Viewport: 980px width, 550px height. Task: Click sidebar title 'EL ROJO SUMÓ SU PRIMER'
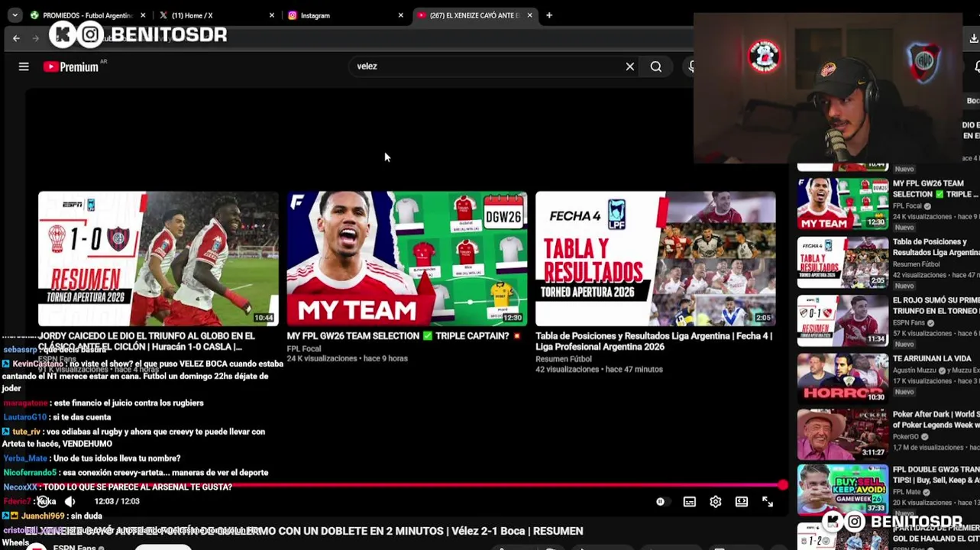pyautogui.click(x=936, y=306)
